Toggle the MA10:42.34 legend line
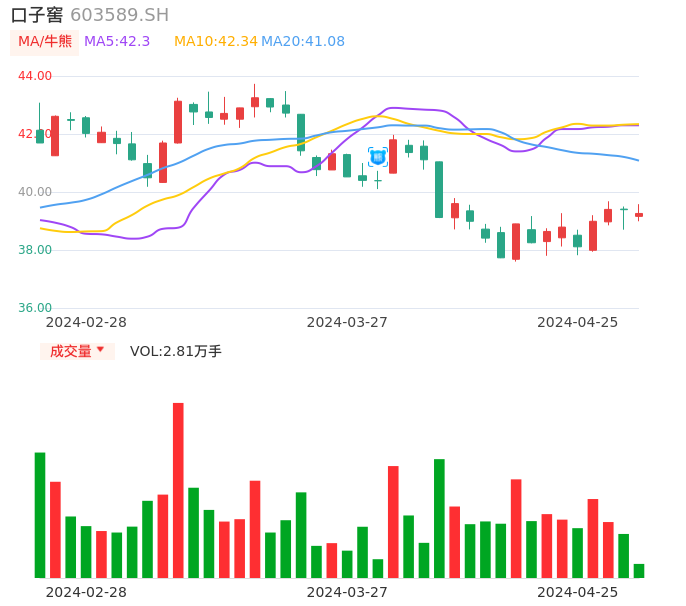Screen dimensions: 686x606 [x=215, y=41]
